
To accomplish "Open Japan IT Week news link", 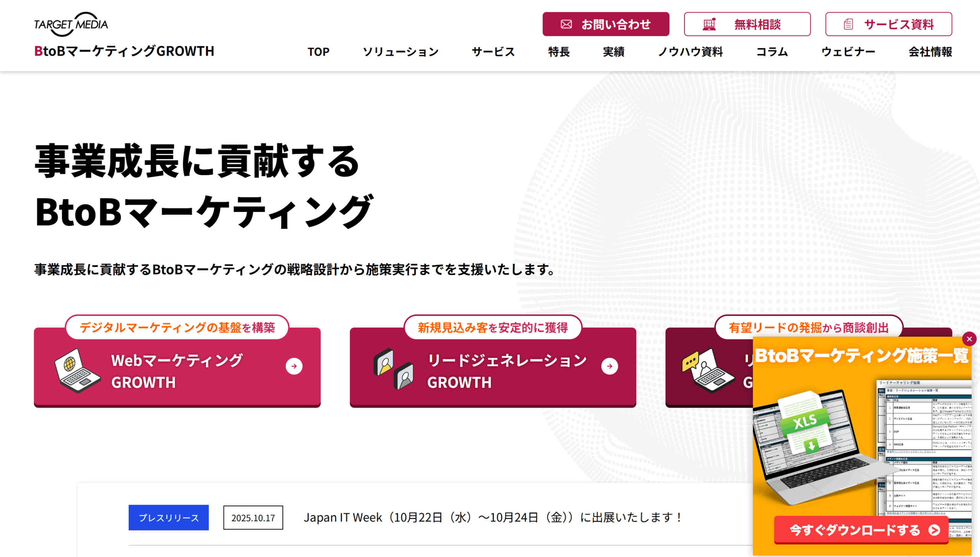I will coord(492,518).
